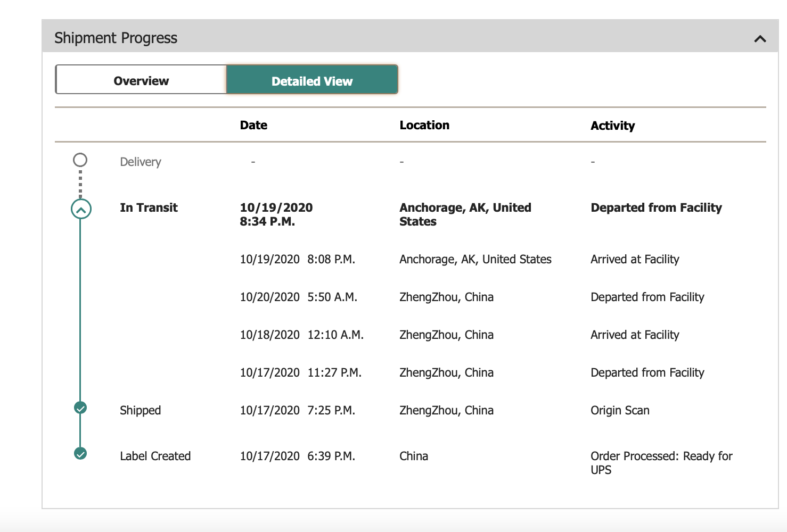Collapse the Shipment Progress panel chevron
The image size is (787, 532).
pos(760,38)
